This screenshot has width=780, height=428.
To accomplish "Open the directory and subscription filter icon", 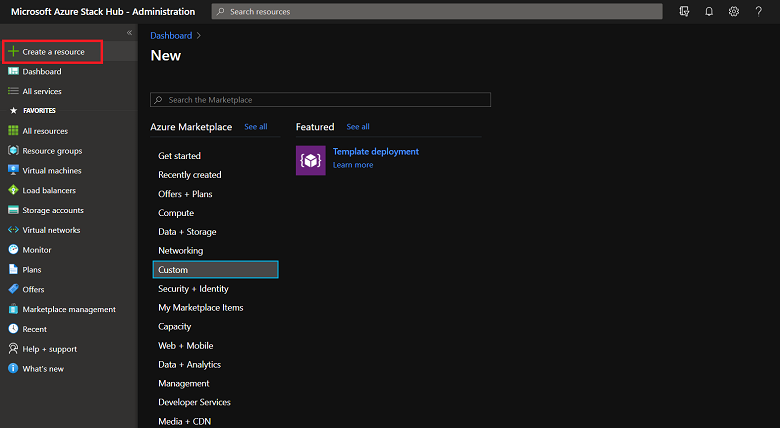I will 684,11.
